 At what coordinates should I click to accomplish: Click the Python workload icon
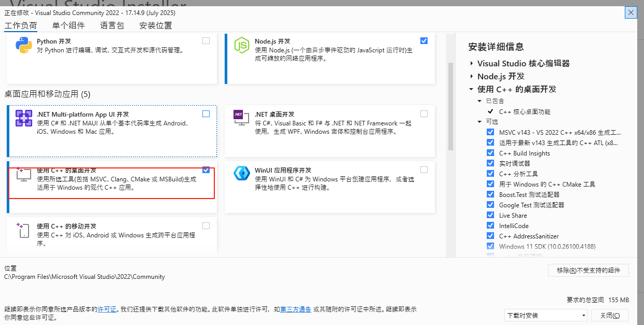pos(24,46)
